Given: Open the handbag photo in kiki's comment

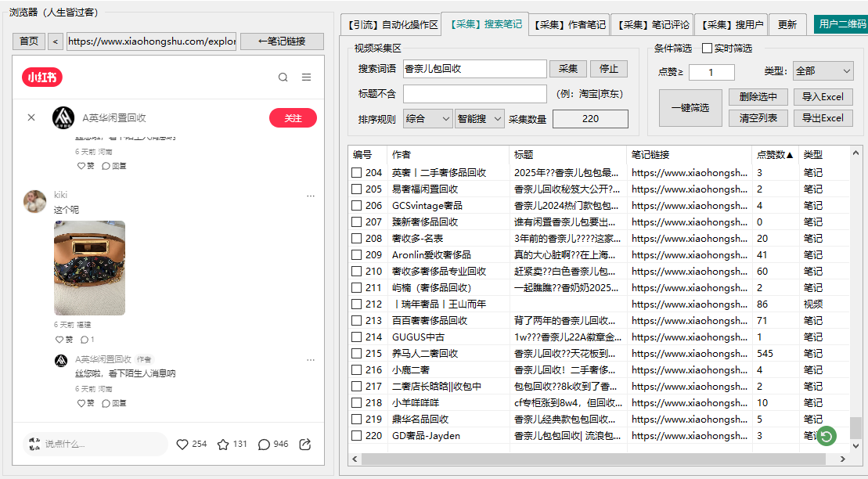Looking at the screenshot, I should (90, 268).
